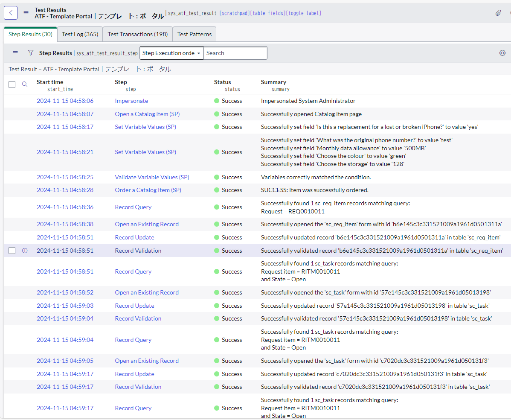Open the Impersonate step record
The image size is (511, 420).
point(131,101)
